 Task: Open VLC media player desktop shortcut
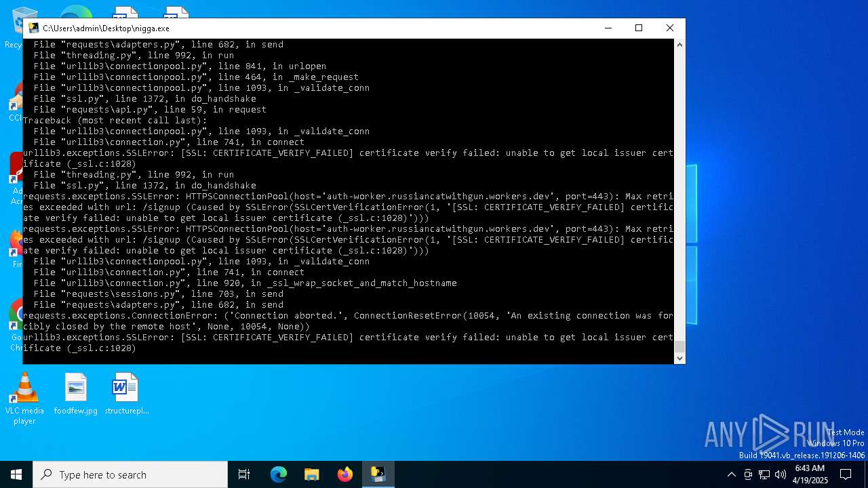coord(24,399)
